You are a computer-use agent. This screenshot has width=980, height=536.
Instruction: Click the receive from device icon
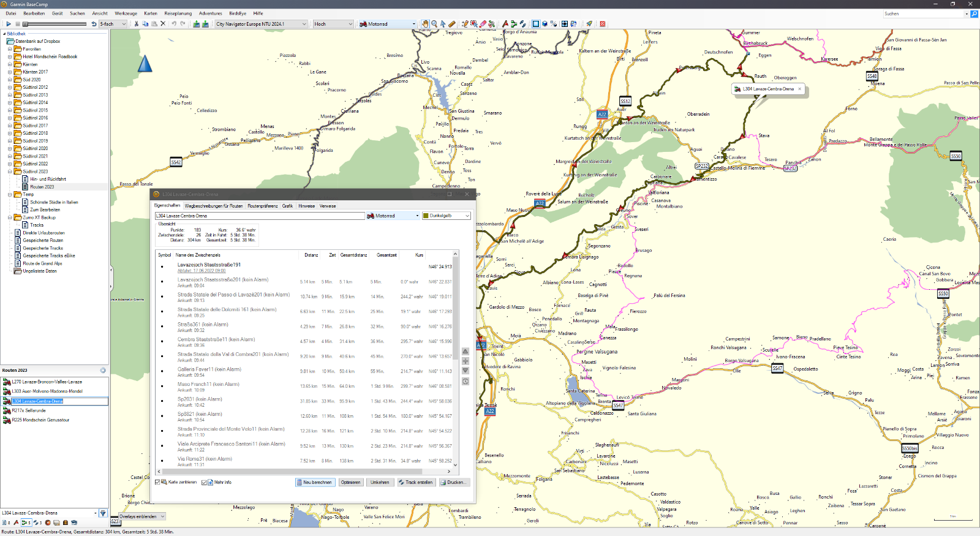[205, 24]
